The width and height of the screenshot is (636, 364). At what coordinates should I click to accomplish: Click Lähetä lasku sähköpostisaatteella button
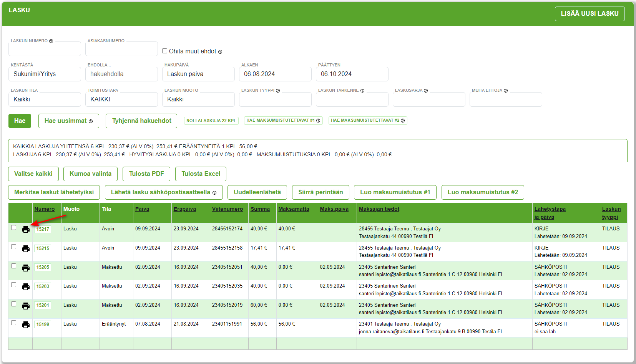(x=164, y=192)
